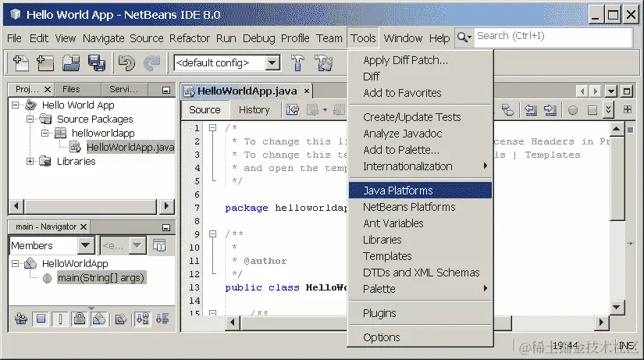The height and width of the screenshot is (360, 644).
Task: Switch to History view of editor
Action: click(254, 110)
